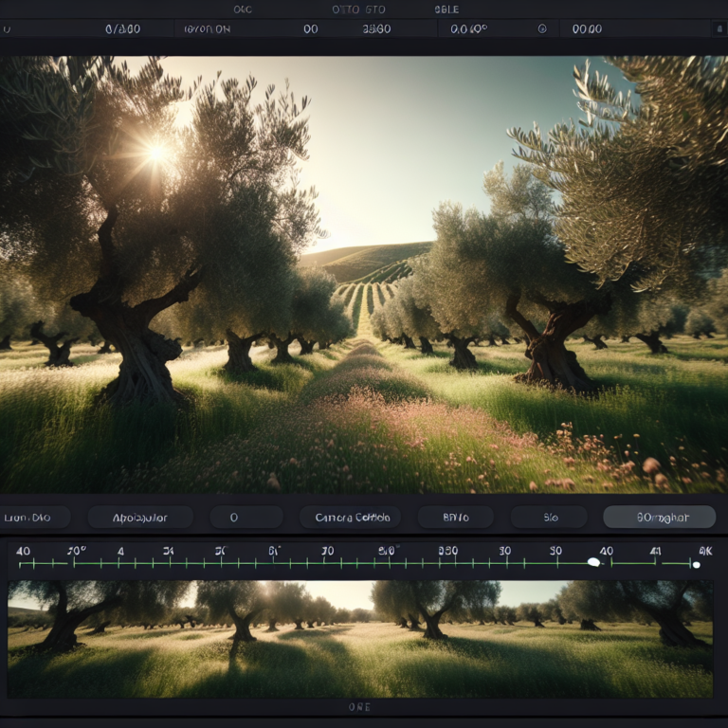The width and height of the screenshot is (728, 728).
Task: Click the angle value ending in a degree sign in the top bar
Action: 469,28
